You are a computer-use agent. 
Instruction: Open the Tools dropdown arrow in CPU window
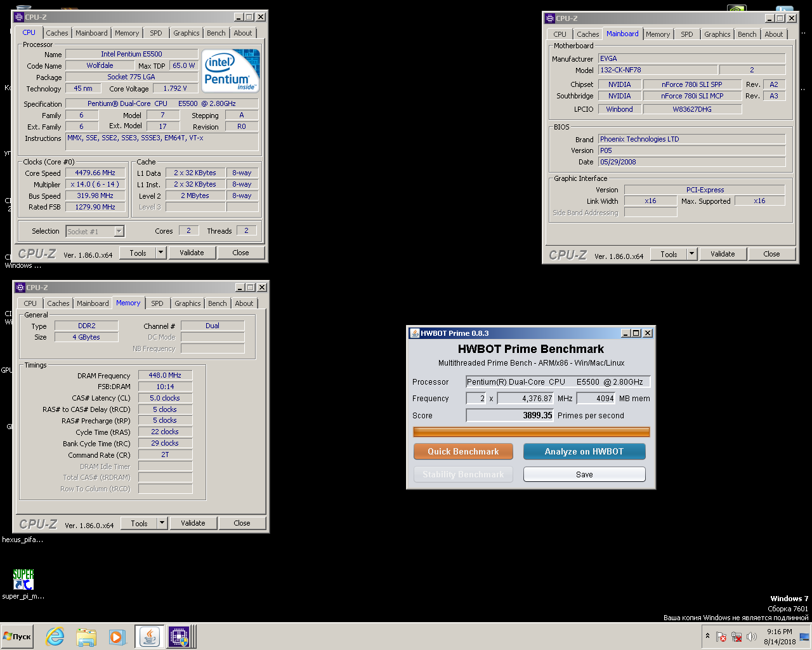point(160,253)
